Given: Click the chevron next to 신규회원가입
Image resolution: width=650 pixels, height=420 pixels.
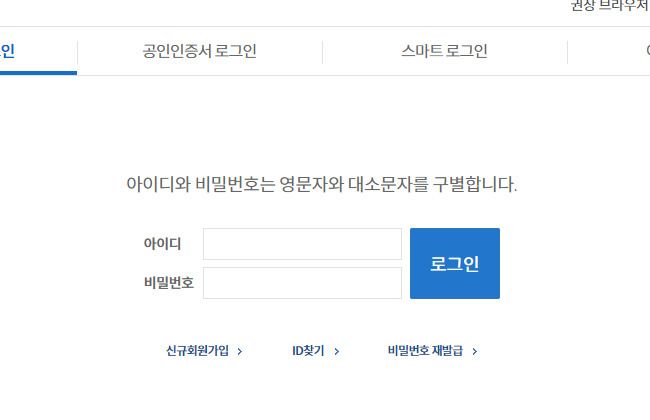Looking at the screenshot, I should pos(240,352).
